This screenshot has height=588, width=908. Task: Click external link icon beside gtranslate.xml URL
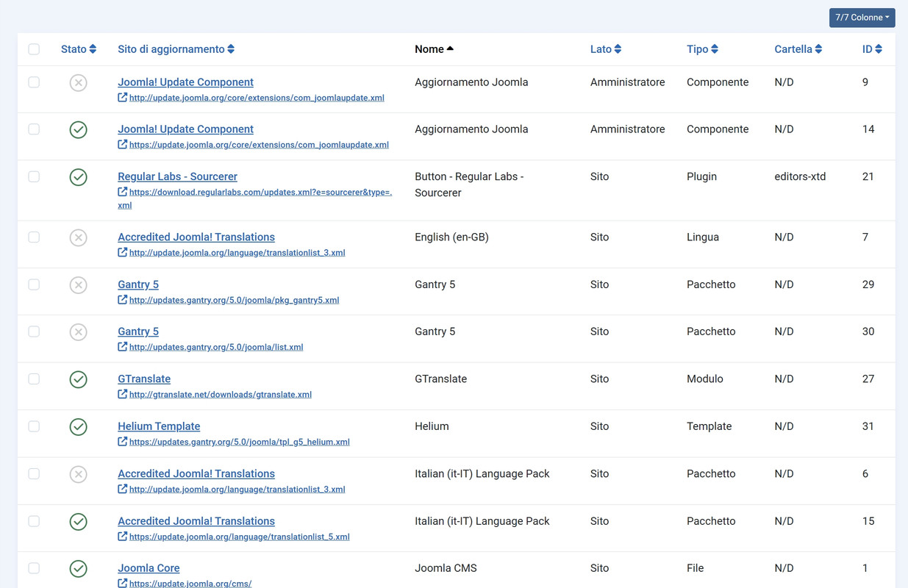coord(123,394)
